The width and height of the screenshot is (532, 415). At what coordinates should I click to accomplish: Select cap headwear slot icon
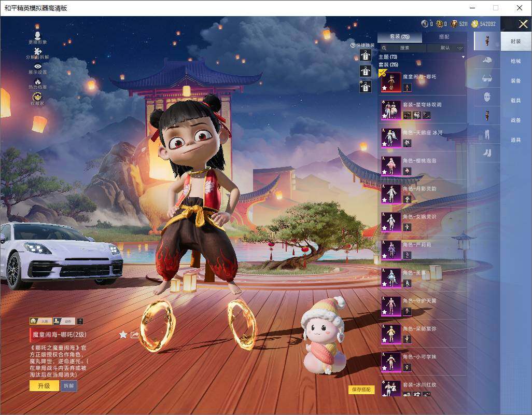487,60
